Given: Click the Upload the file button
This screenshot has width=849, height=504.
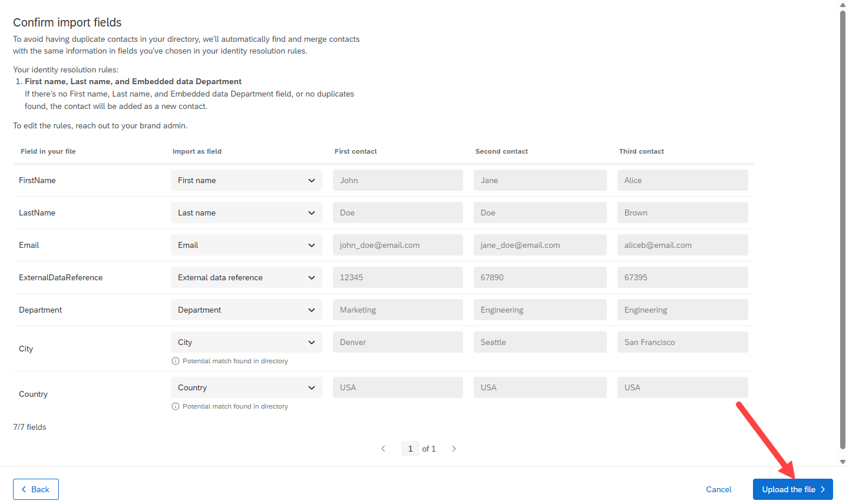Looking at the screenshot, I should (x=792, y=489).
